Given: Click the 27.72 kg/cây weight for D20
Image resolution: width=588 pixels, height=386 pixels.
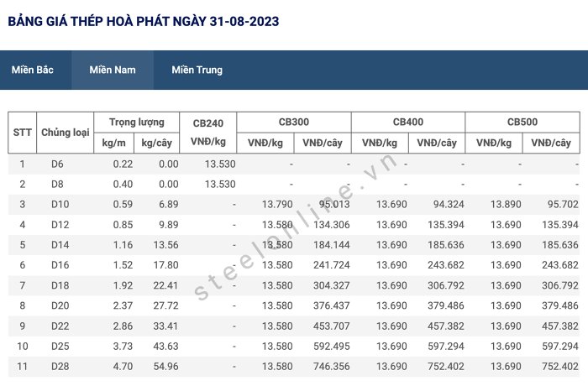Looking at the screenshot, I should tap(165, 305).
